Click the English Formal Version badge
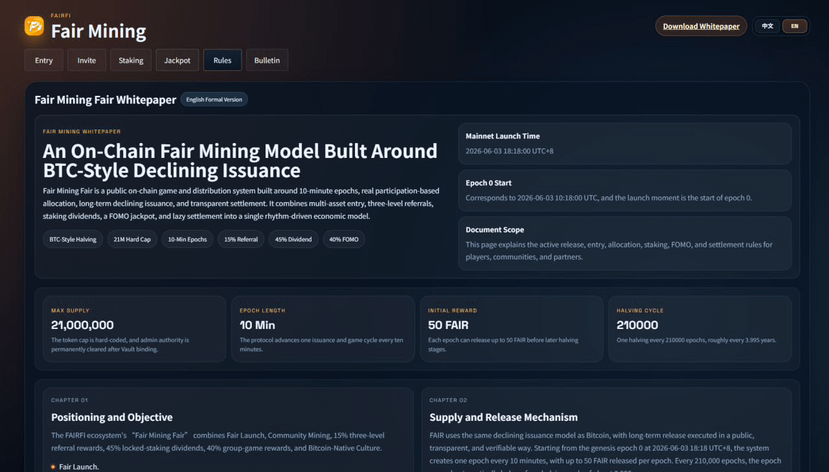 click(214, 99)
